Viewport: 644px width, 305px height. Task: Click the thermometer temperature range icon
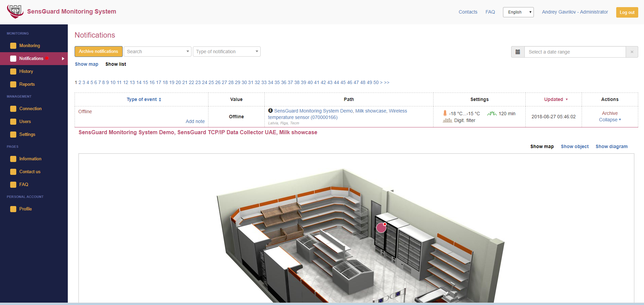(445, 113)
